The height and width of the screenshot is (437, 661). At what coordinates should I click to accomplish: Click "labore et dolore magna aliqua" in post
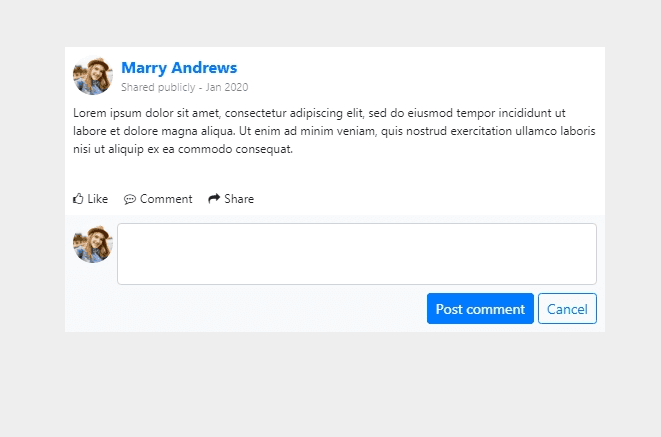click(150, 131)
